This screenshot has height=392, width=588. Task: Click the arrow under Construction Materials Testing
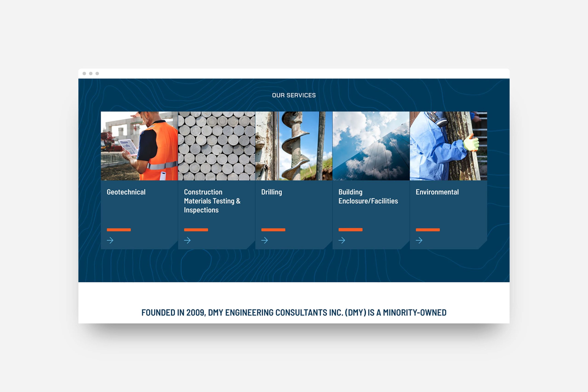187,240
